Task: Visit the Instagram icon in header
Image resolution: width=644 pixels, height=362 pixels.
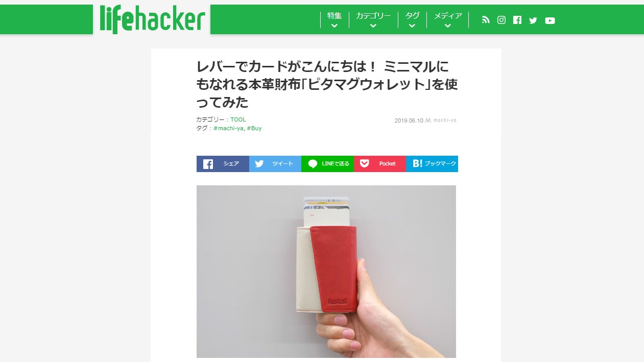Action: [502, 20]
